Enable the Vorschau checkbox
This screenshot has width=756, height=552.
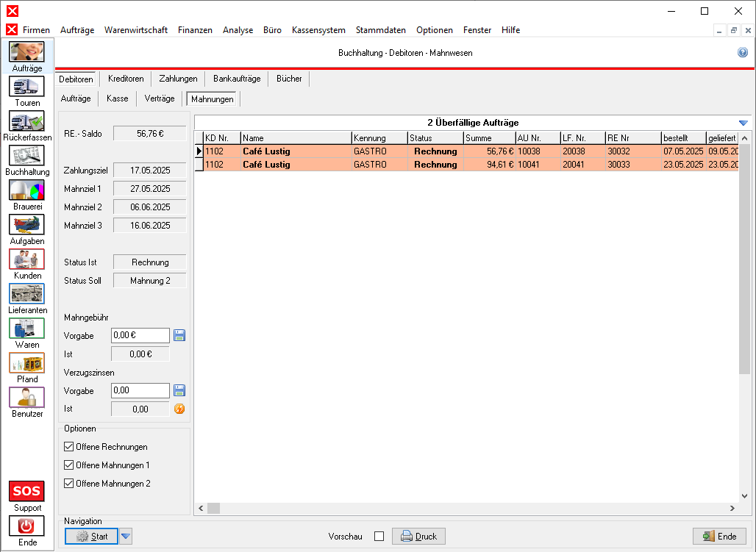coord(379,537)
